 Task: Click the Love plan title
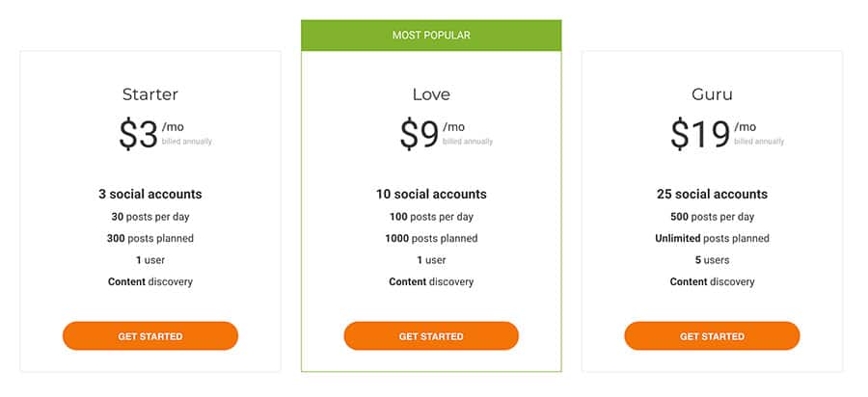[x=431, y=94]
